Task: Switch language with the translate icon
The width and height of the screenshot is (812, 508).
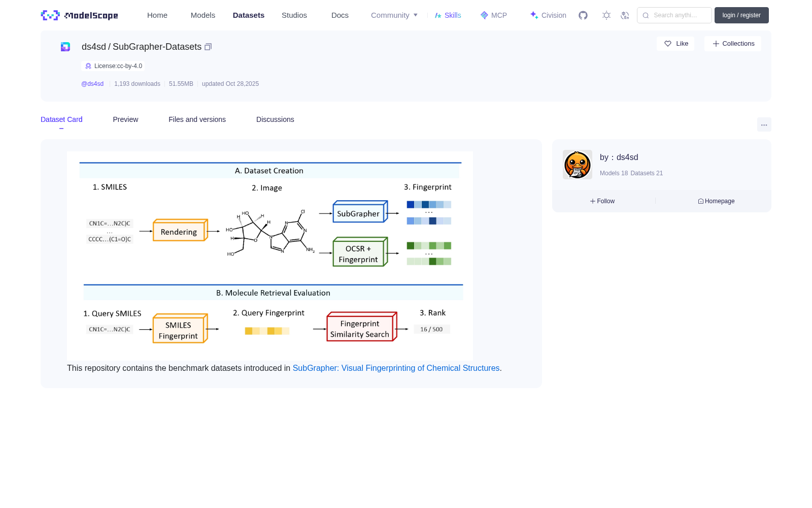Action: [x=625, y=15]
